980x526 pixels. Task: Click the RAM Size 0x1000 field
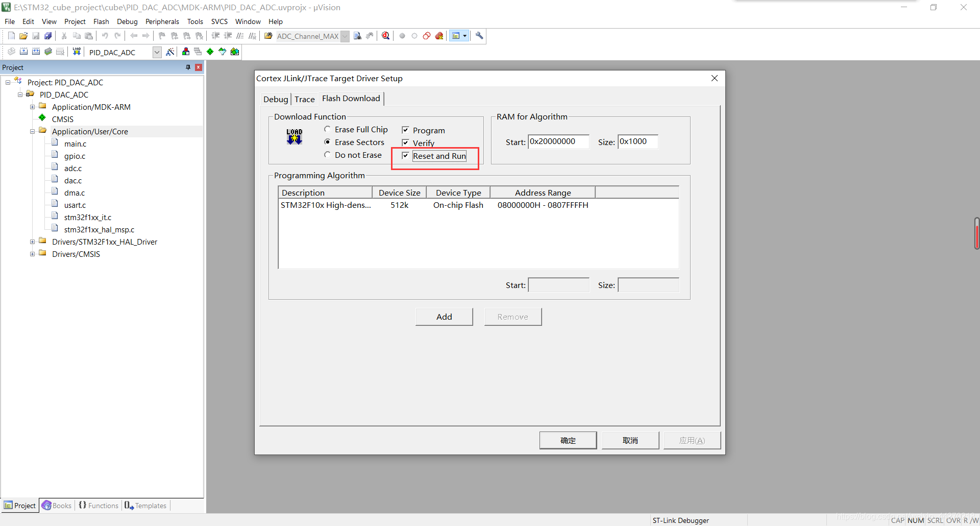638,141
